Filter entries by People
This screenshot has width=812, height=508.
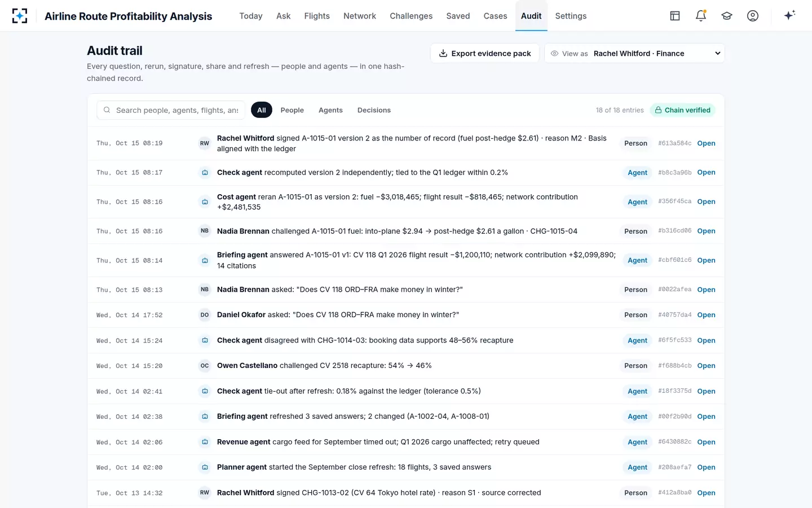[292, 110]
